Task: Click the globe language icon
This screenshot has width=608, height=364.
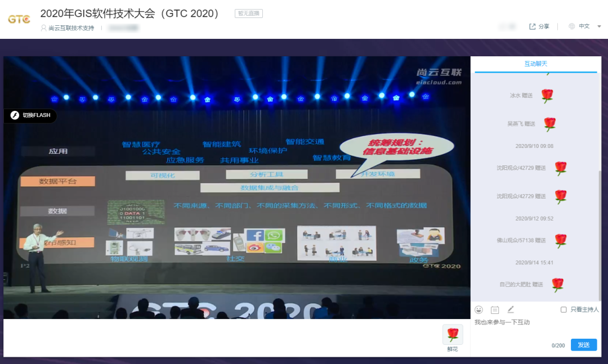Action: pos(572,26)
